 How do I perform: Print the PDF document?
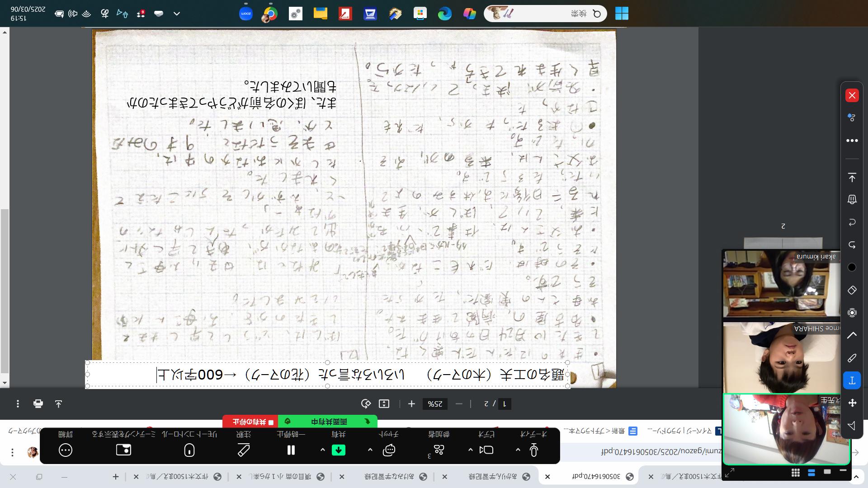[38, 404]
